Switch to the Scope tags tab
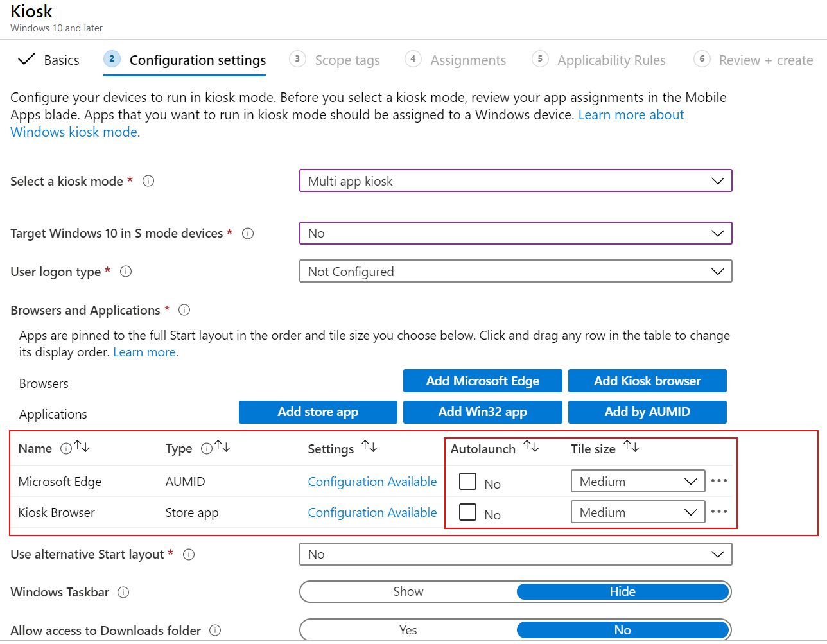 [x=347, y=60]
